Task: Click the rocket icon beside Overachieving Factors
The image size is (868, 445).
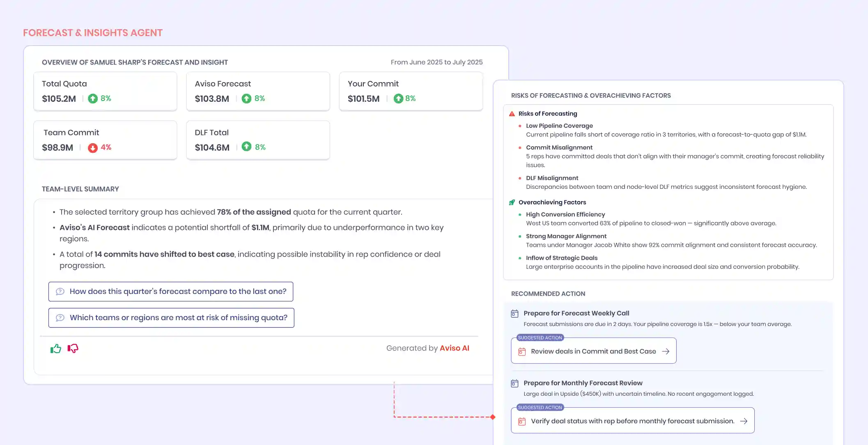Action: click(x=512, y=202)
